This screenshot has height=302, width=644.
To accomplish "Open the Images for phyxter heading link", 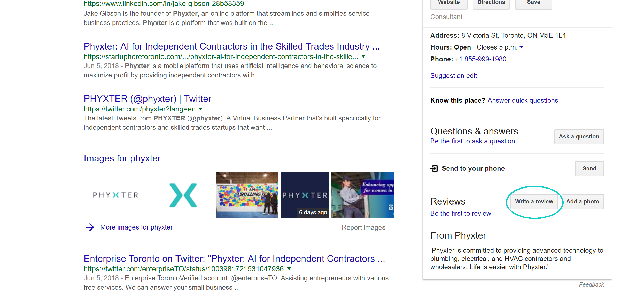I will click(122, 158).
